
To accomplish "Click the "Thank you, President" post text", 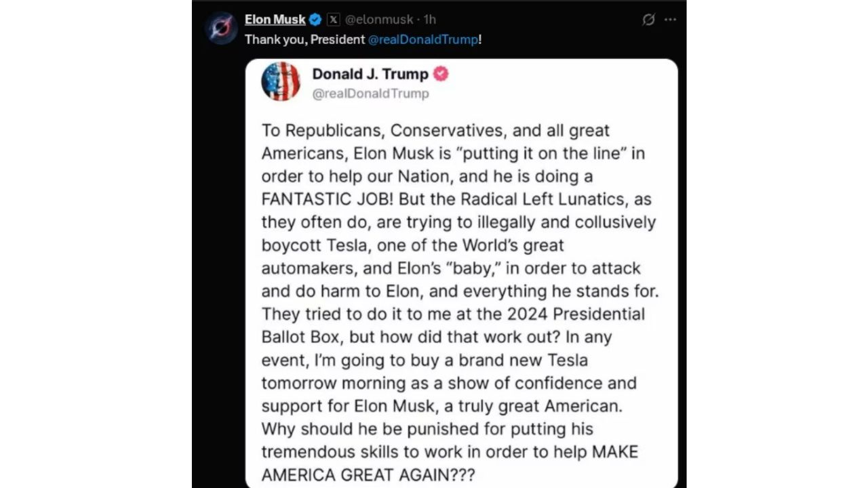I will tap(305, 39).
